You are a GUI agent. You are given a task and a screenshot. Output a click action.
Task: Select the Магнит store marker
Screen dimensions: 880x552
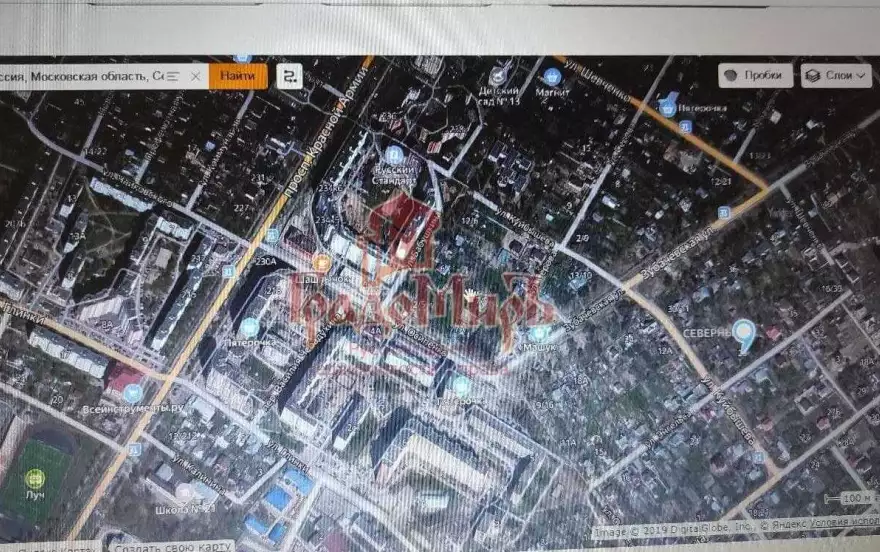(x=552, y=77)
